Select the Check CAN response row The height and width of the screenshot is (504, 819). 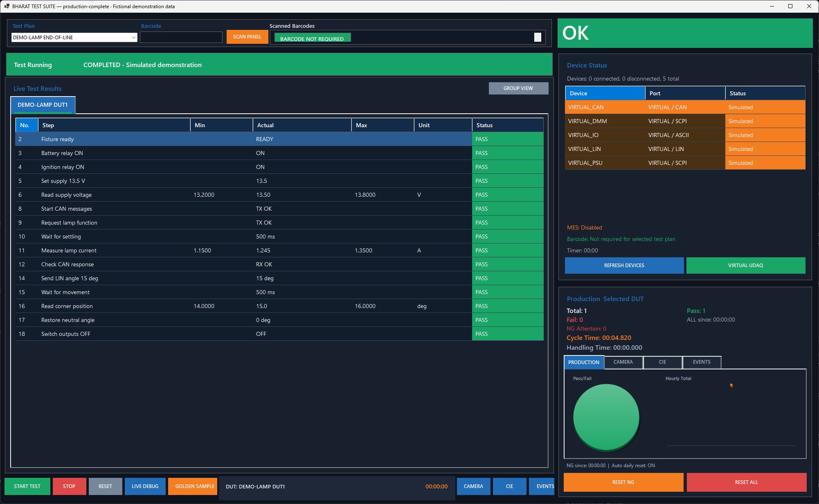(x=279, y=264)
